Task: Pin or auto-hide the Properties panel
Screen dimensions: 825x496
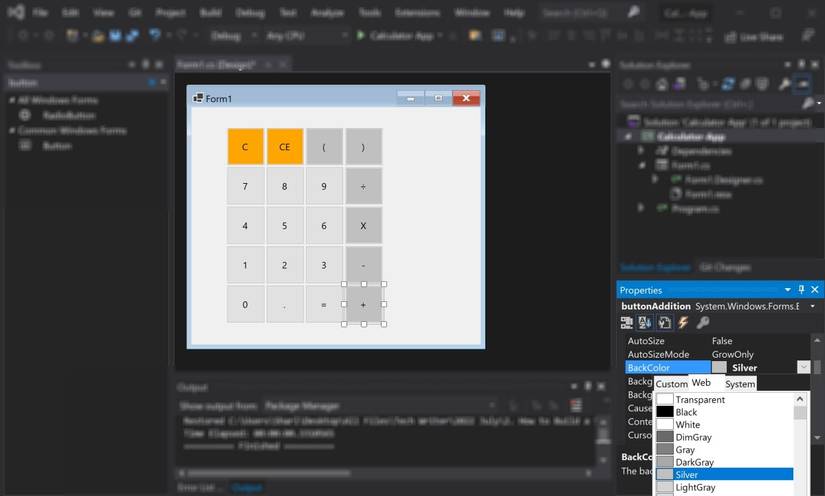Action: [x=801, y=290]
